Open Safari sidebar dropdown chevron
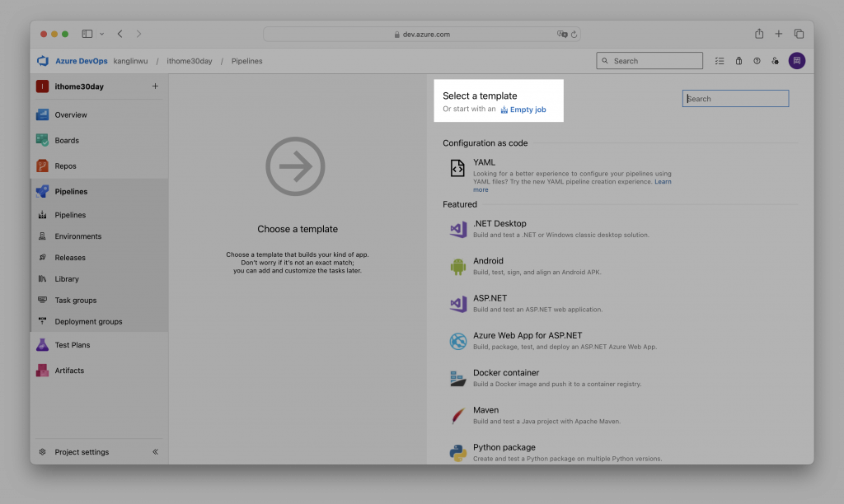844x504 pixels. (101, 34)
